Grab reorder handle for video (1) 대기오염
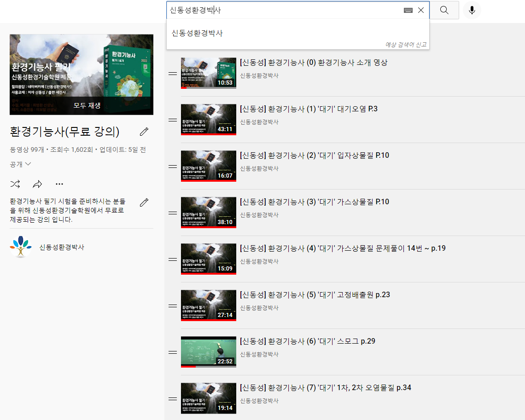This screenshot has width=525, height=420. click(173, 120)
